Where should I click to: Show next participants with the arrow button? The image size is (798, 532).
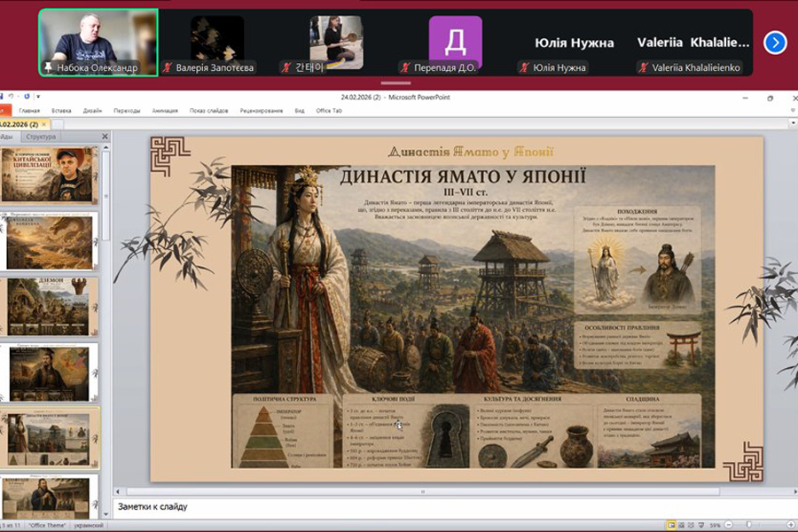click(775, 42)
